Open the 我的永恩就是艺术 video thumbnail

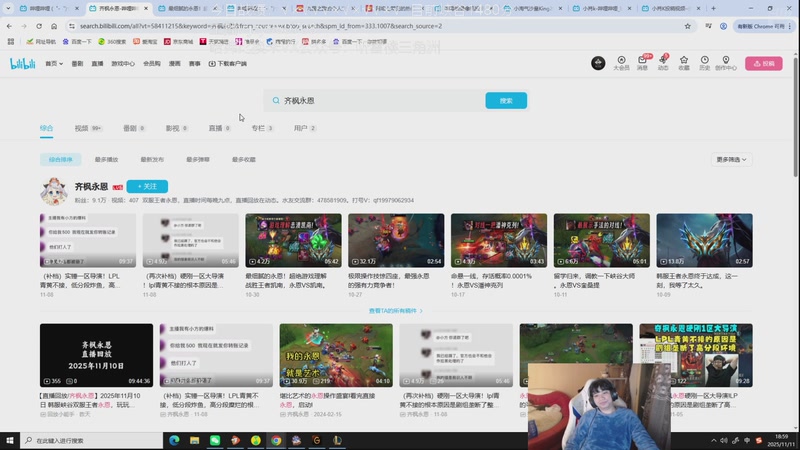tap(336, 355)
